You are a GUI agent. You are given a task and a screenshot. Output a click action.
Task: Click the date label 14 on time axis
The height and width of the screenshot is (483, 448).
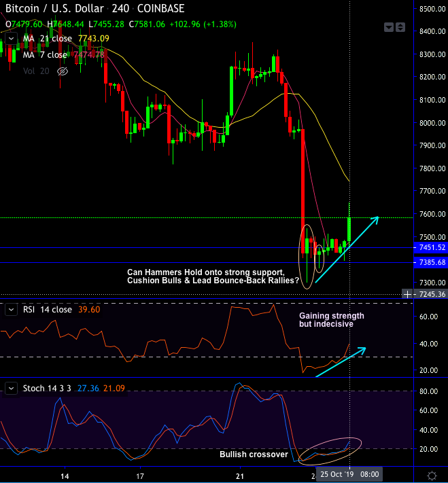(65, 476)
